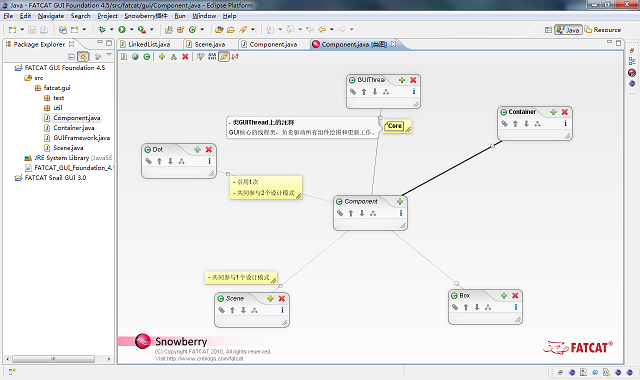The image size is (640, 380).
Task: Click the New Java Class toolbar icon
Action: 192,29
